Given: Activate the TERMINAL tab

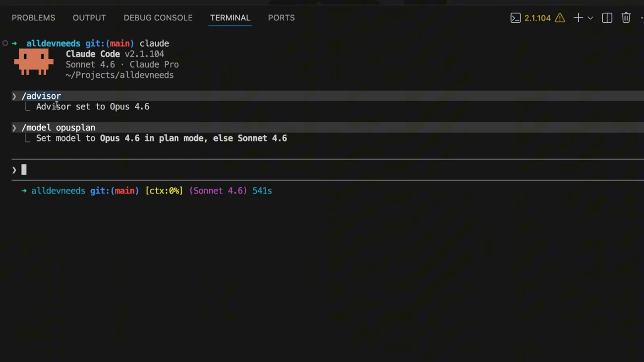Looking at the screenshot, I should tap(230, 18).
